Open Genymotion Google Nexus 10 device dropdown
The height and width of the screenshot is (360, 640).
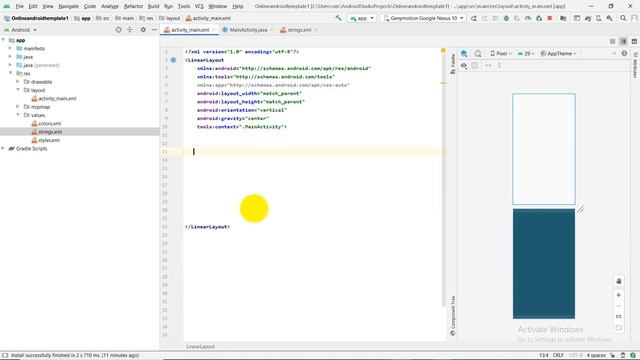pos(423,18)
